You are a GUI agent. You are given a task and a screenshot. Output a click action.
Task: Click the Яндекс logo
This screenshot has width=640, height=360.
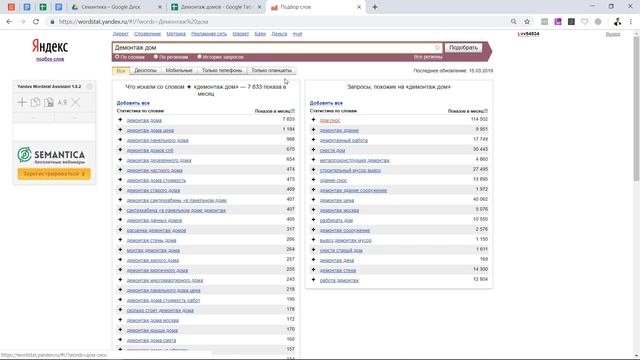click(50, 46)
